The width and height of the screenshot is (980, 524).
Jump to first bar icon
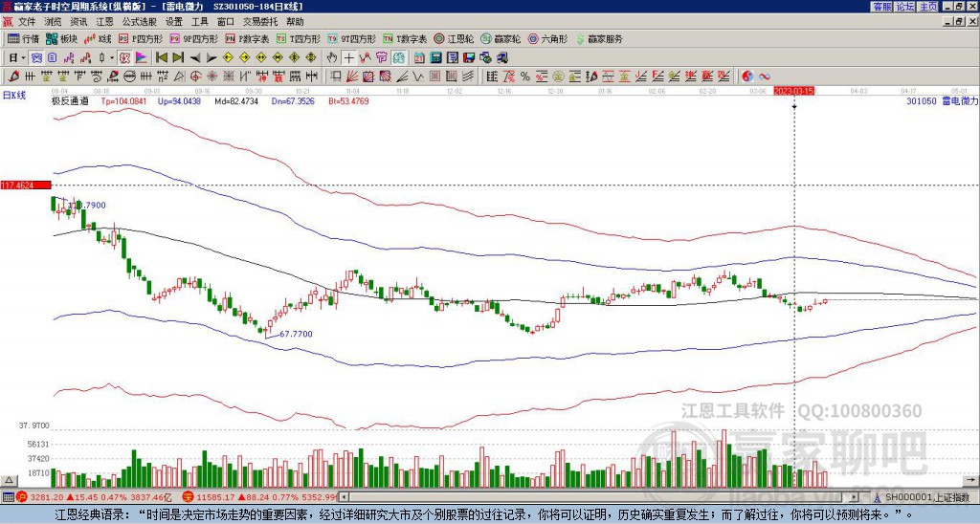pos(161,58)
